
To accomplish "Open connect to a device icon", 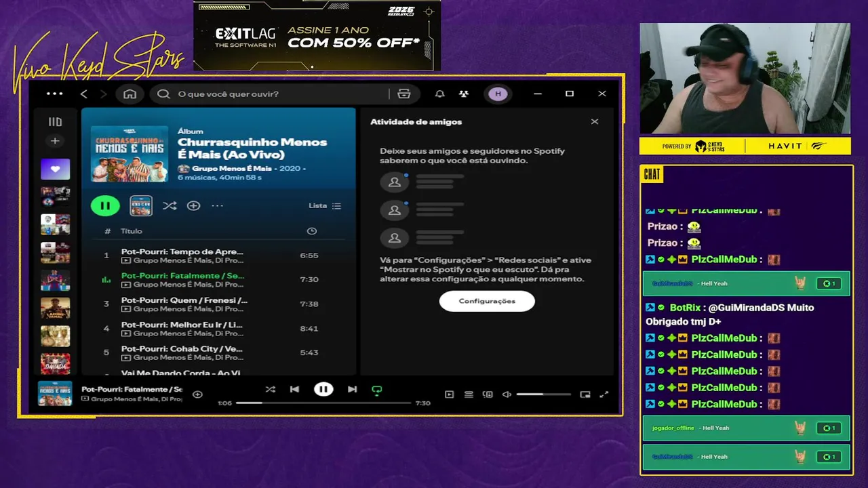I will (x=487, y=394).
